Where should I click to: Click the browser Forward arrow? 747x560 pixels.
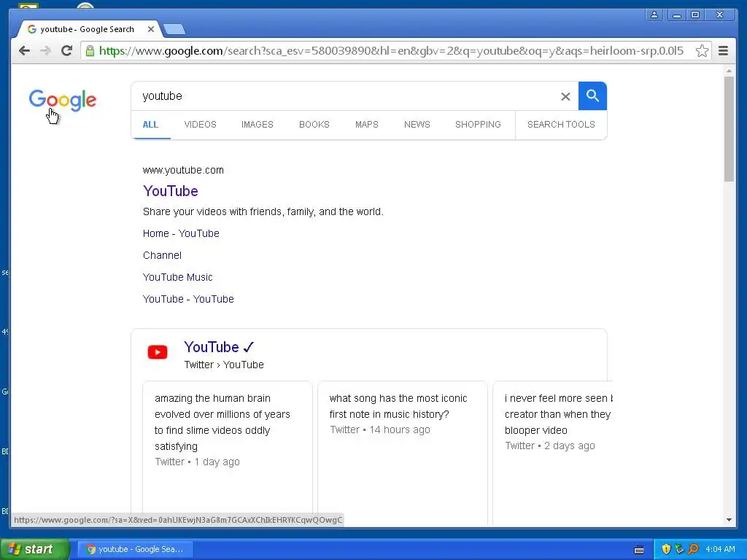(45, 50)
